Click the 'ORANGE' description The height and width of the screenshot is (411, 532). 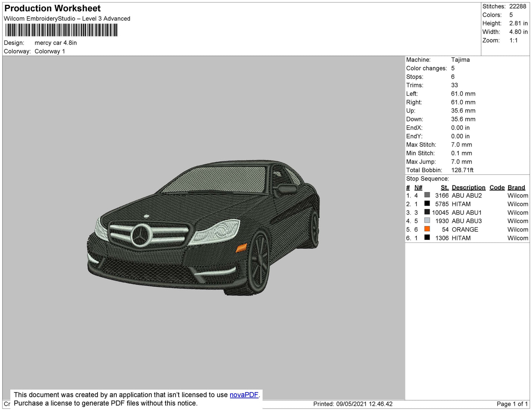pos(465,229)
